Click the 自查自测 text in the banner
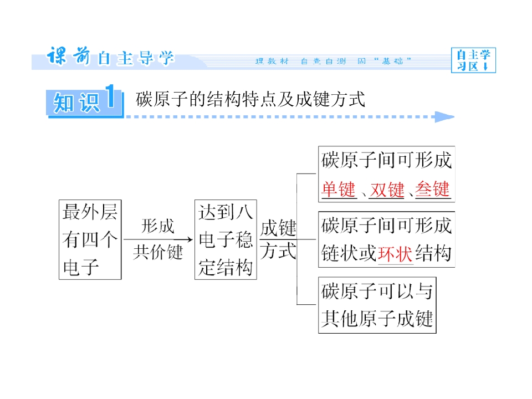Image resolution: width=532 pixels, height=399 pixels. click(323, 61)
